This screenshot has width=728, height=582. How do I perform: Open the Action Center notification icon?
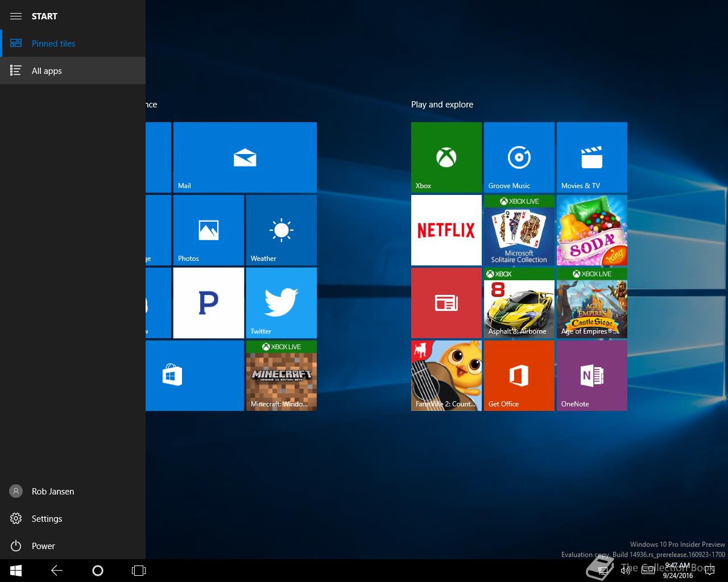(x=709, y=570)
